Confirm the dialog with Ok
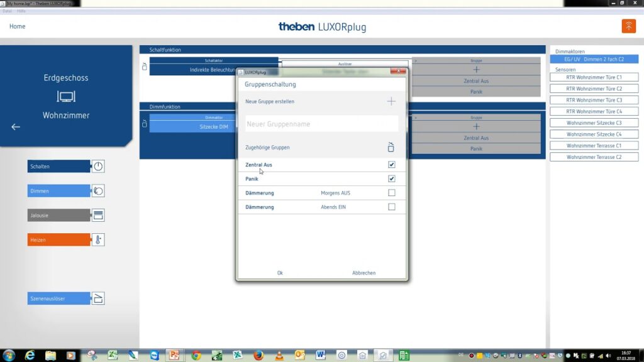 pos(280,273)
